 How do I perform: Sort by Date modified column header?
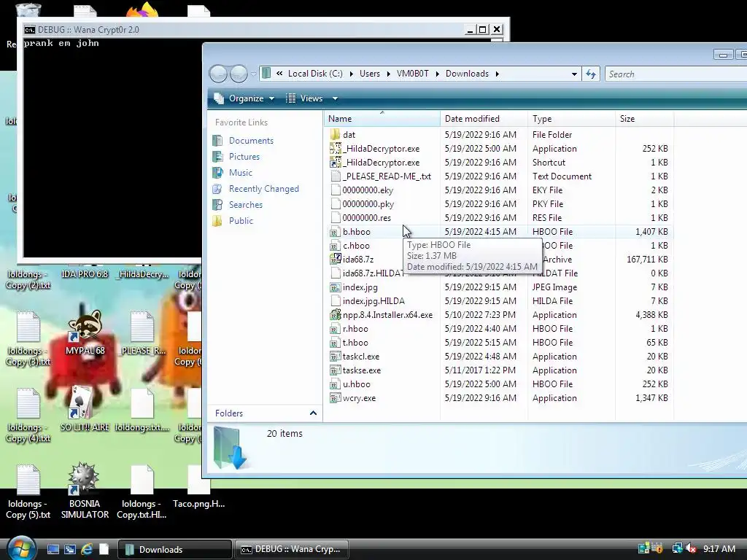tap(484, 119)
